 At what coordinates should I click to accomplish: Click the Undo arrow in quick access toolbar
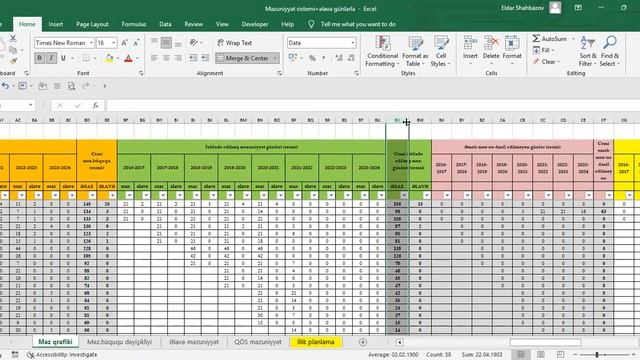point(5,86)
